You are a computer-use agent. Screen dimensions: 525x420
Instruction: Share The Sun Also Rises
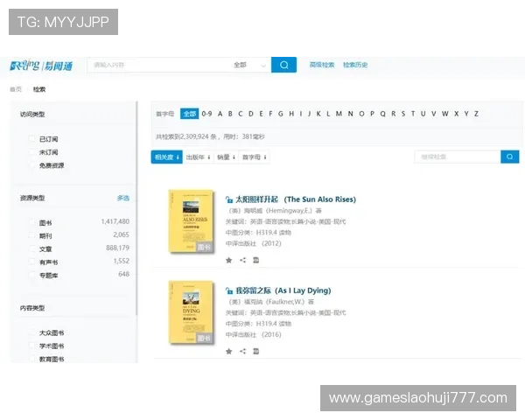click(x=242, y=260)
